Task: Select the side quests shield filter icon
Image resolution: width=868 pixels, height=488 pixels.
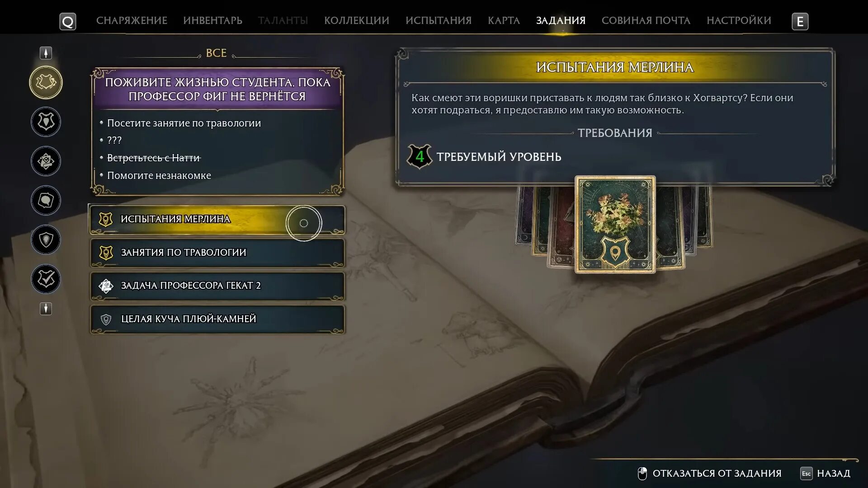Action: (x=46, y=239)
